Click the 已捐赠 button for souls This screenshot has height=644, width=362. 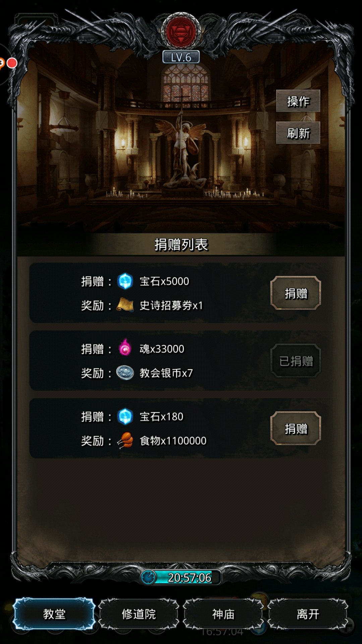click(x=296, y=361)
